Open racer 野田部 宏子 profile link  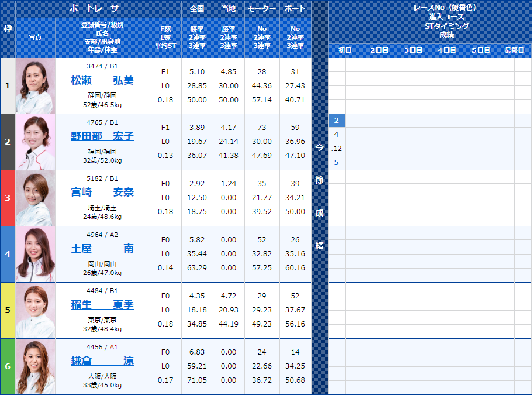pos(102,136)
